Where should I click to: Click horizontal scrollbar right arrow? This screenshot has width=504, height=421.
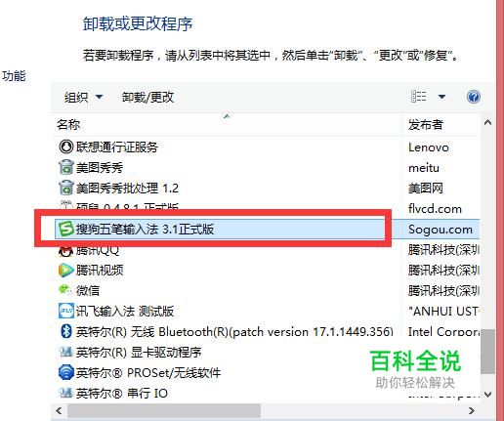tap(471, 410)
